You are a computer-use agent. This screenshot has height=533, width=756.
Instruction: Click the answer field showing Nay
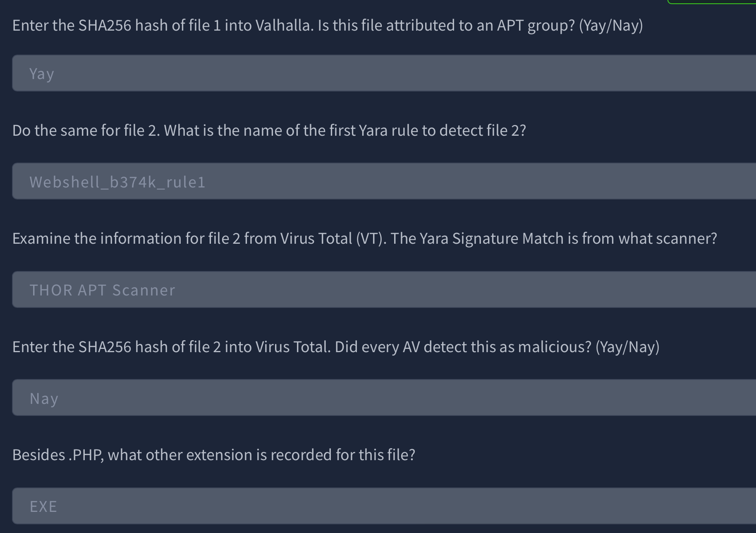click(384, 398)
